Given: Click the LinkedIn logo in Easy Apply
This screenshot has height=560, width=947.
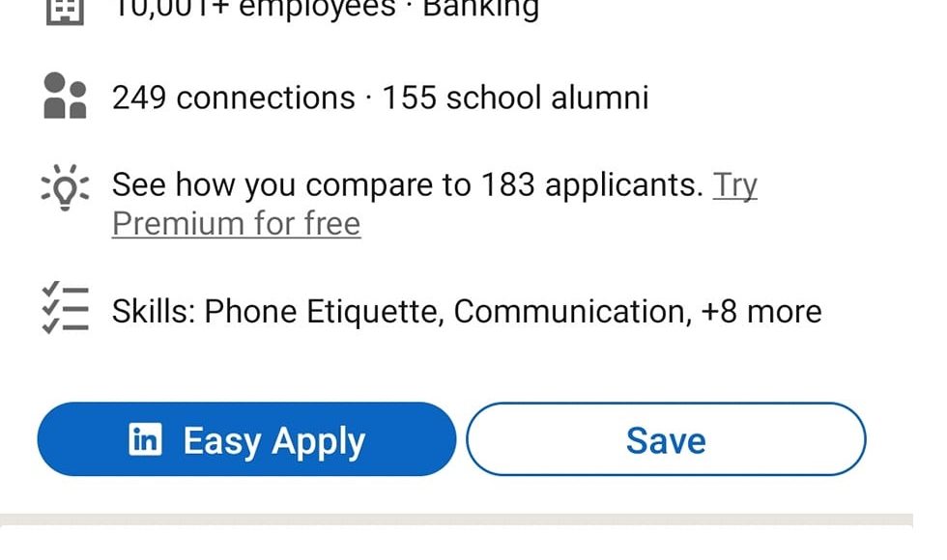Looking at the screenshot, I should coord(145,440).
